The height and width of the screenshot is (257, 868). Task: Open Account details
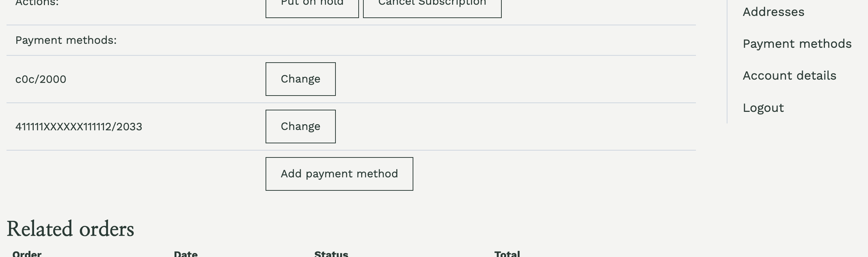coord(790,75)
